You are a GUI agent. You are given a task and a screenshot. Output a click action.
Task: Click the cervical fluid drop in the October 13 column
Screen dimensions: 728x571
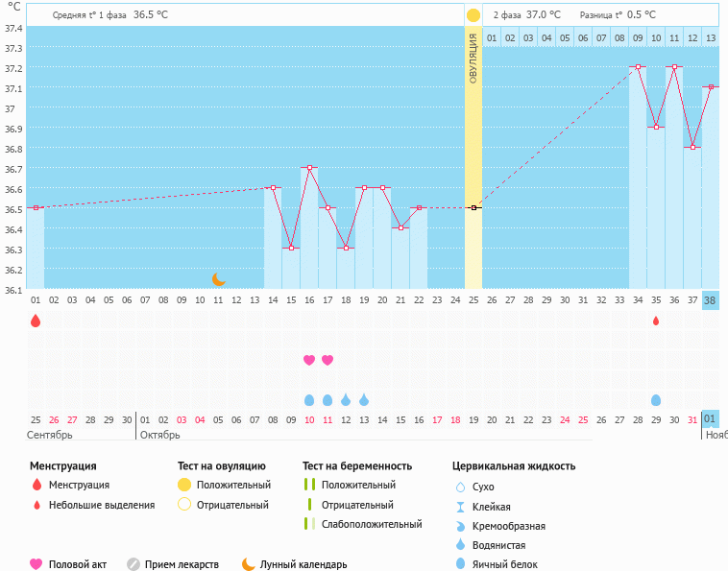click(x=364, y=399)
